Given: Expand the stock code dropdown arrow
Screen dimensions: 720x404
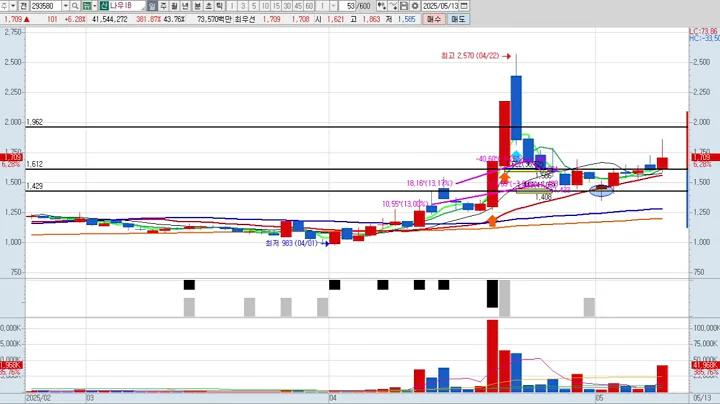Looking at the screenshot, I should click(66, 6).
